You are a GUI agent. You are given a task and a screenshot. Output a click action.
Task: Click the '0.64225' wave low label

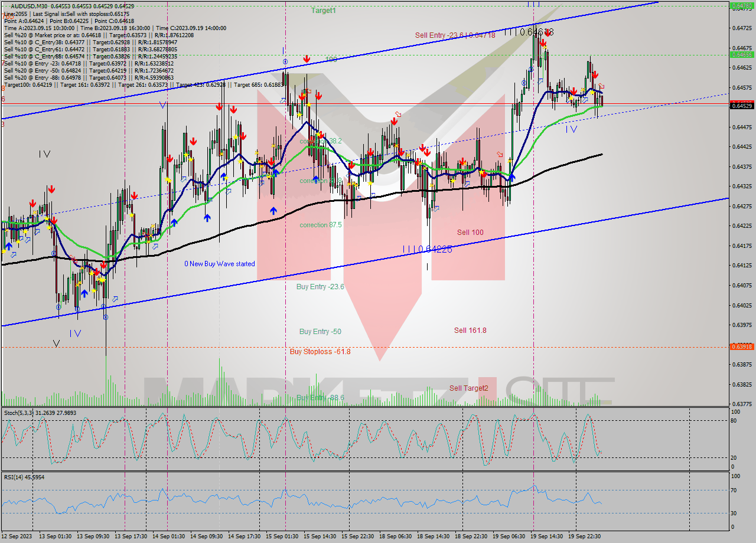click(435, 250)
